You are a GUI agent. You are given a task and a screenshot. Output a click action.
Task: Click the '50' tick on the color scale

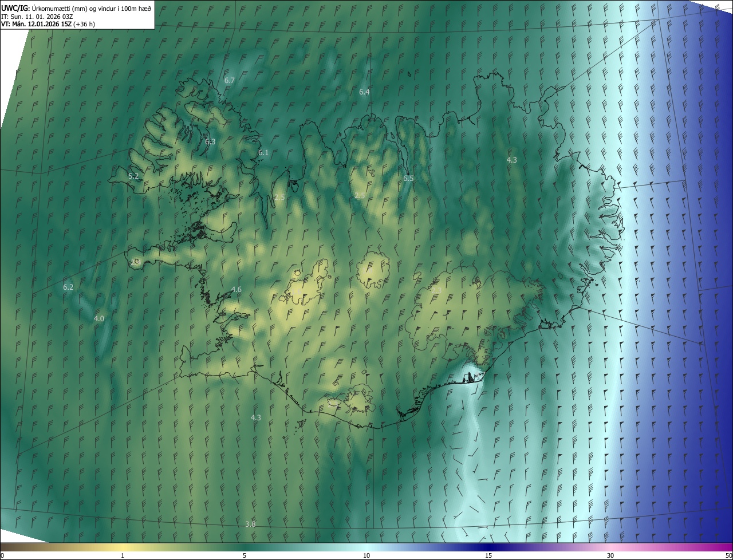tap(728, 556)
